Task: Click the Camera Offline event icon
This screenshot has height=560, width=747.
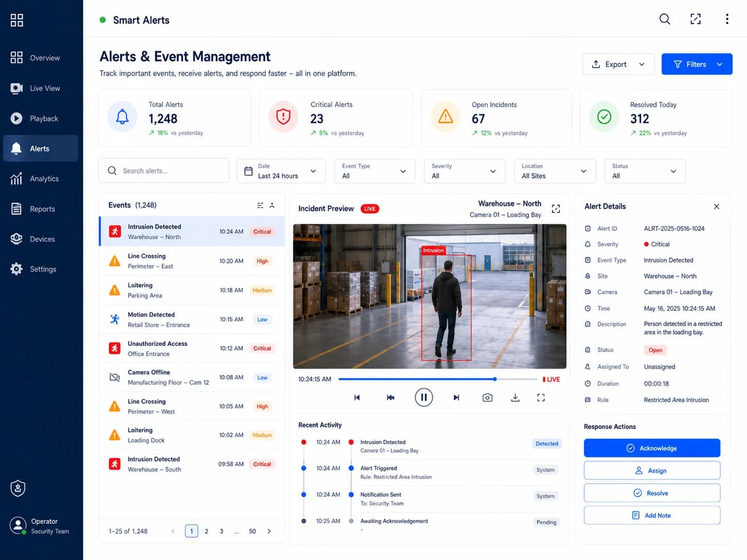Action: click(x=115, y=377)
